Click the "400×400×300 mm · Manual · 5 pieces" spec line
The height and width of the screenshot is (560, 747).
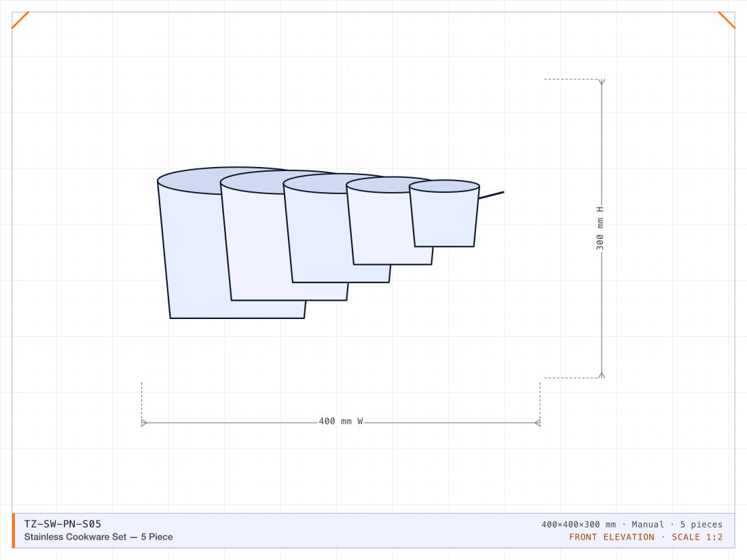pyautogui.click(x=632, y=524)
